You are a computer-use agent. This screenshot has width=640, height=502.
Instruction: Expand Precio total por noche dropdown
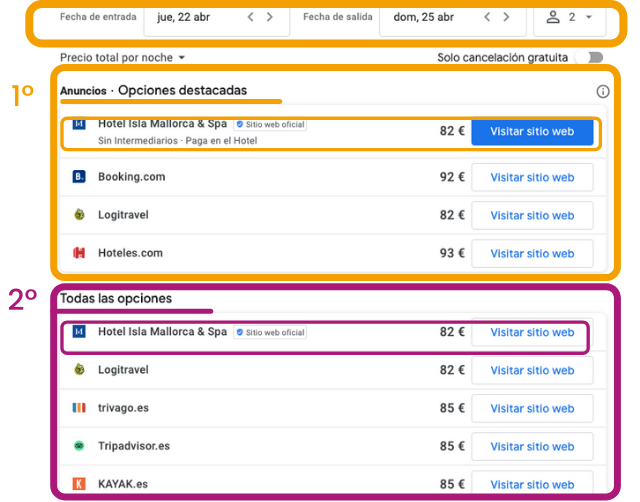pyautogui.click(x=122, y=58)
